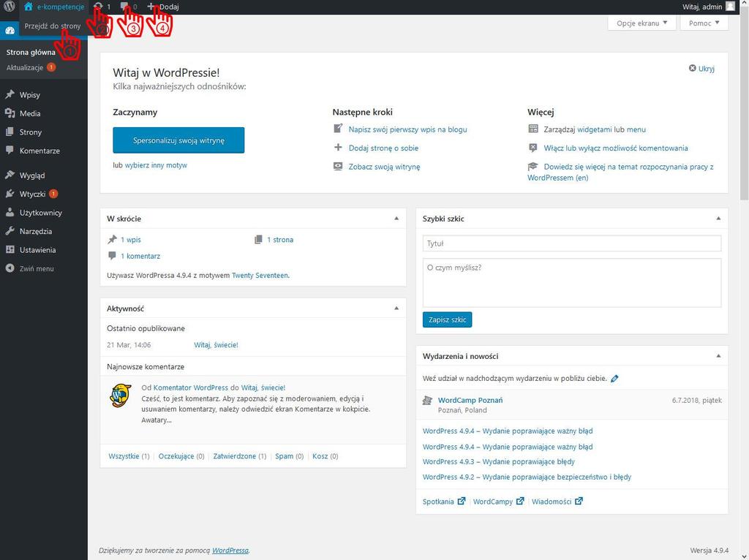Open the WordCampy external link

pyautogui.click(x=498, y=502)
